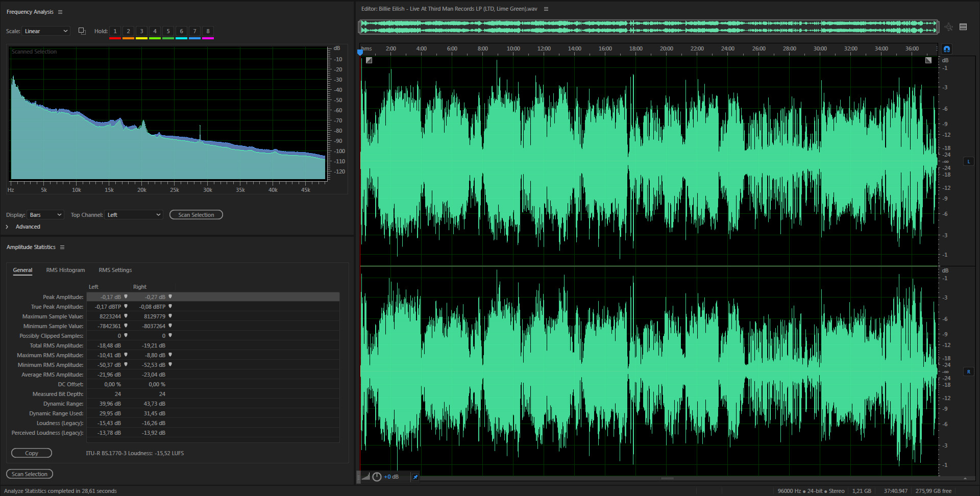Click the fade-out handle icon on waveform
This screenshot has width=980, height=496.
coord(928,60)
